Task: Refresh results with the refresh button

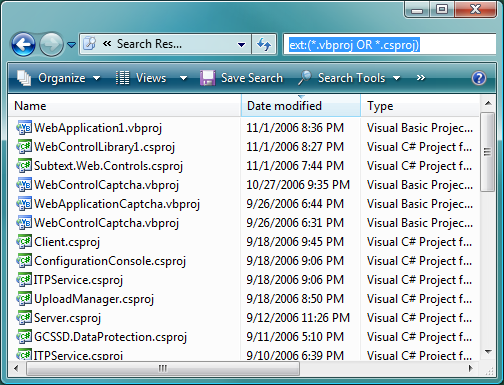Action: (x=264, y=44)
